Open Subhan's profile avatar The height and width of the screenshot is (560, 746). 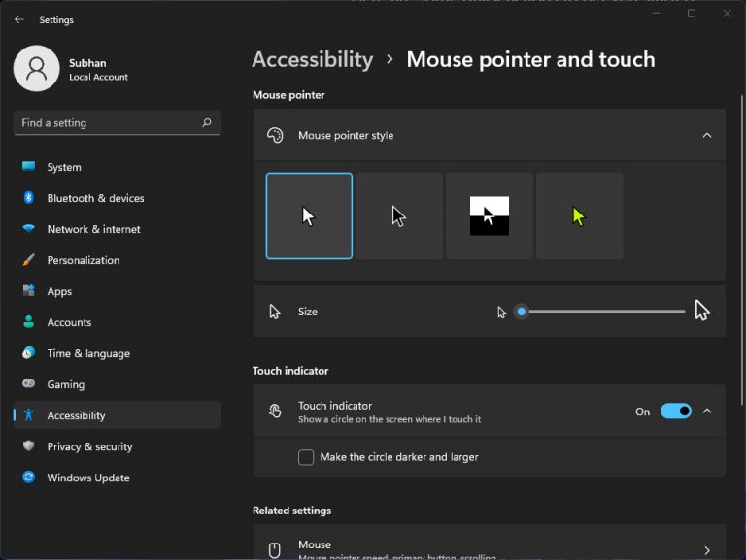point(37,69)
